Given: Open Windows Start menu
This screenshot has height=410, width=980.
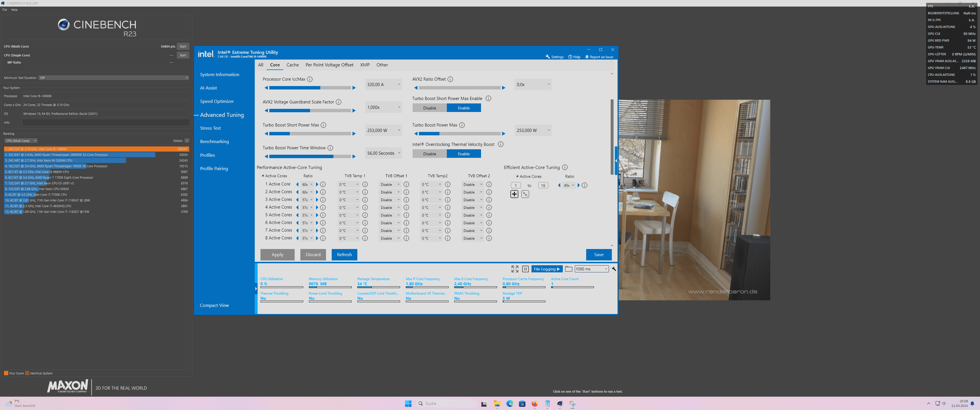Looking at the screenshot, I should (x=408, y=403).
